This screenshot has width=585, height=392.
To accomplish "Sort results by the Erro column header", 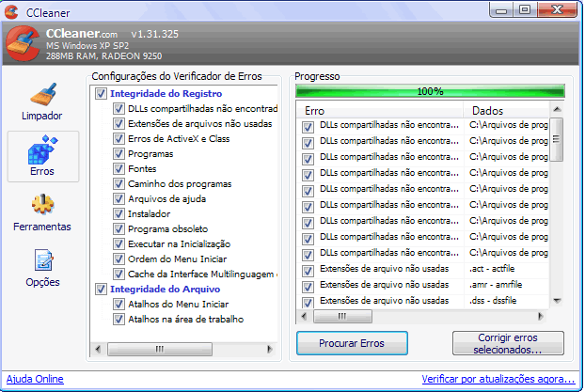I will (380, 110).
